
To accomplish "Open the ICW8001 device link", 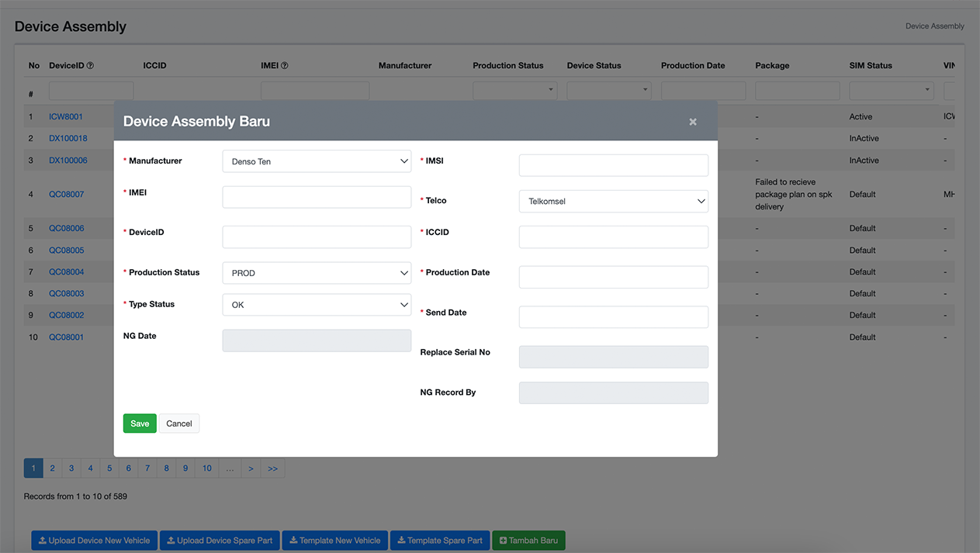I will [66, 117].
